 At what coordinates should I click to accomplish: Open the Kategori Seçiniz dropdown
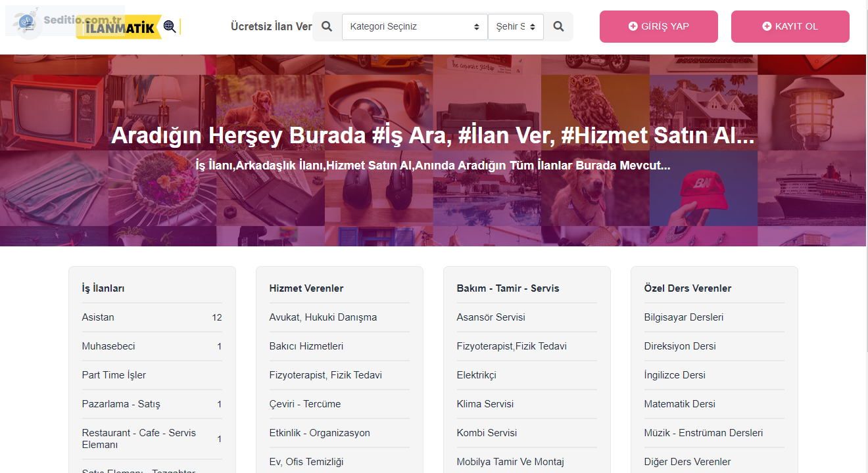(x=414, y=27)
